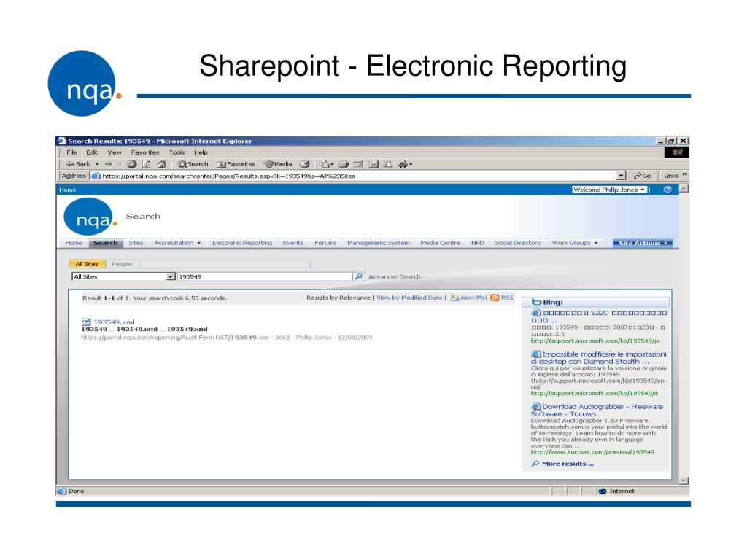Open the address bar dropdown arrow
This screenshot has height=560, width=747.
pyautogui.click(x=622, y=176)
